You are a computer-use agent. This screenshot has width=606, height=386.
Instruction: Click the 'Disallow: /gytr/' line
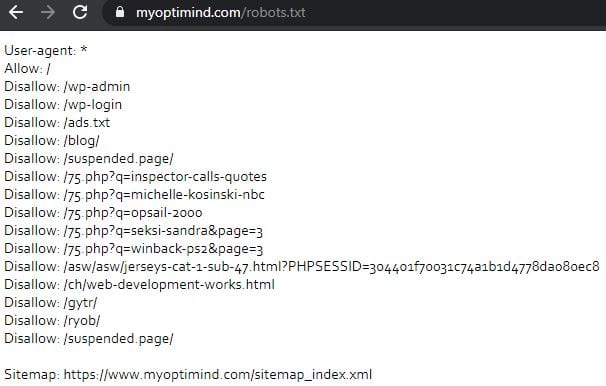tap(51, 303)
